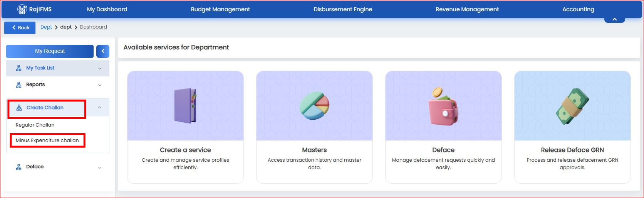Click the pie chart Masters image
The height and width of the screenshot is (198, 644).
pyautogui.click(x=314, y=106)
